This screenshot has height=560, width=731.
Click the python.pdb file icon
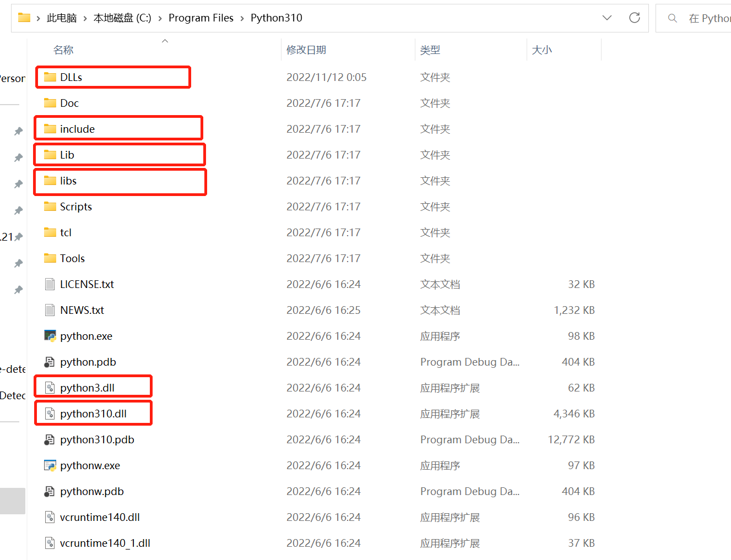(50, 362)
